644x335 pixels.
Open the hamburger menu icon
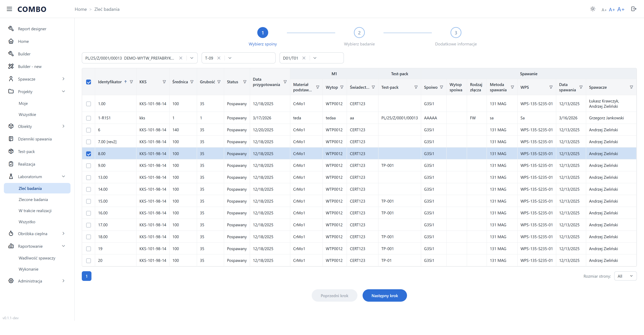point(9,9)
